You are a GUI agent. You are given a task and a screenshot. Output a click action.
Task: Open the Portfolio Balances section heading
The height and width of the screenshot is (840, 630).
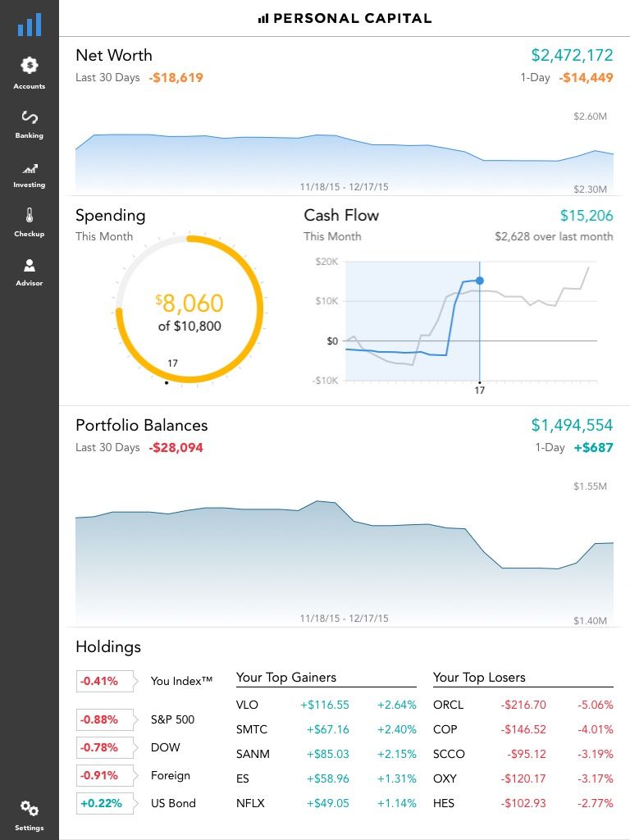[141, 425]
